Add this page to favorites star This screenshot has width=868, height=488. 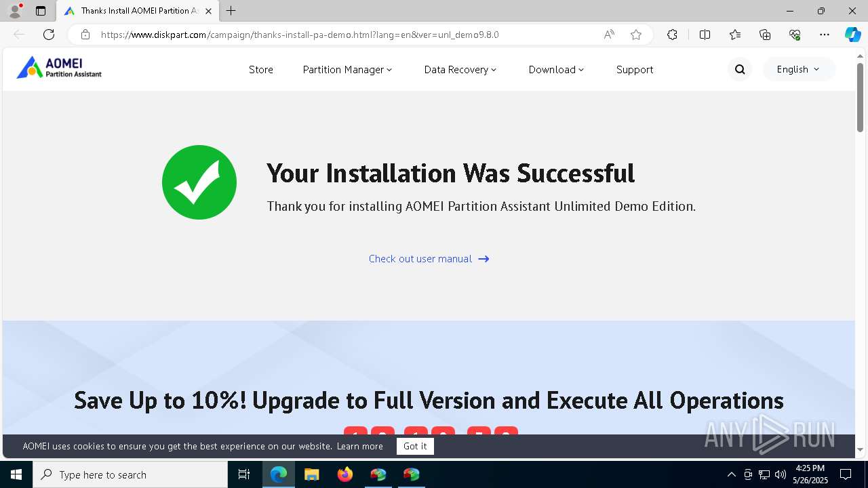pos(636,35)
